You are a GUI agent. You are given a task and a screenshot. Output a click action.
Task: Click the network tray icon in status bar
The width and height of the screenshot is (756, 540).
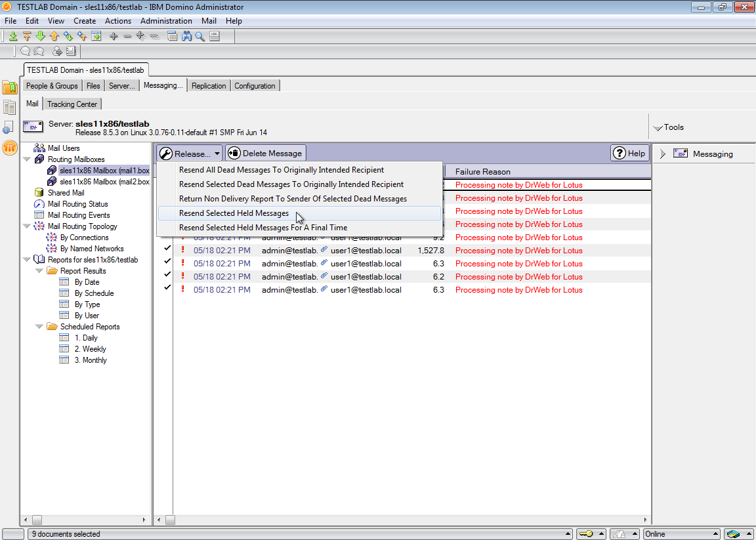[734, 533]
